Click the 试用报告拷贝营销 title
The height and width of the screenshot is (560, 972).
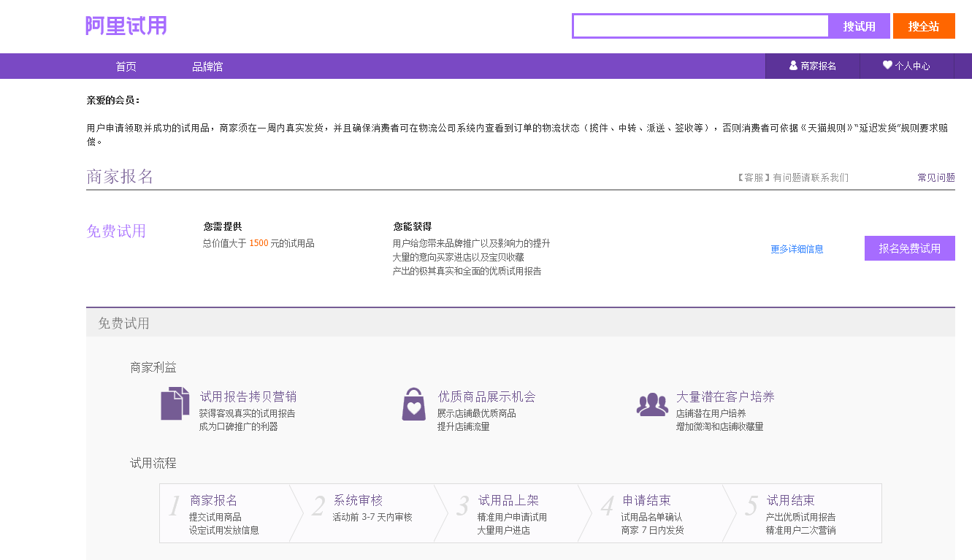point(248,397)
